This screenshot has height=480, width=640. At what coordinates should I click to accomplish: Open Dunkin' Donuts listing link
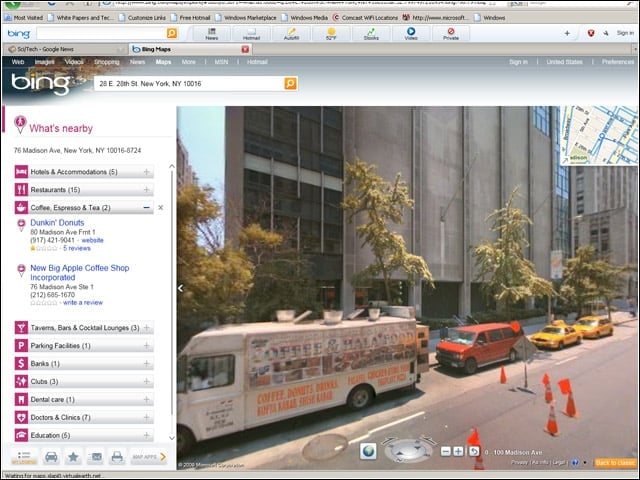tap(57, 223)
